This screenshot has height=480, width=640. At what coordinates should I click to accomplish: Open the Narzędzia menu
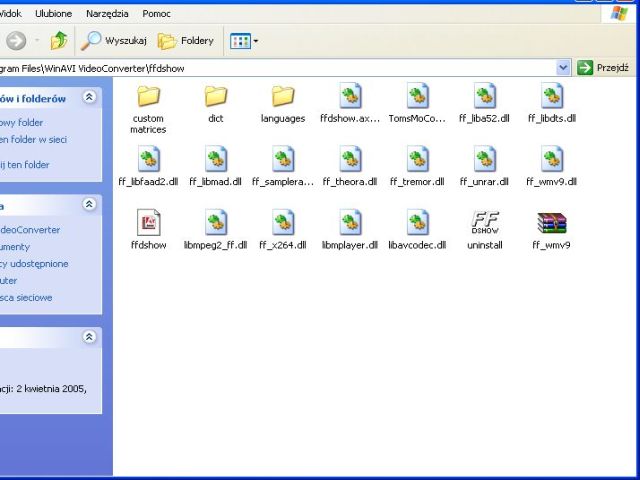pos(107,13)
